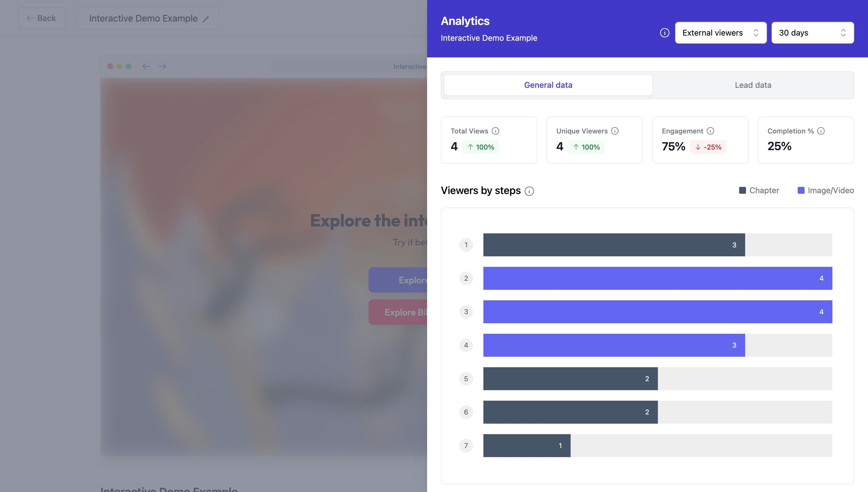Toggle the Chapter legend item
The width and height of the screenshot is (868, 492).
[x=759, y=190]
